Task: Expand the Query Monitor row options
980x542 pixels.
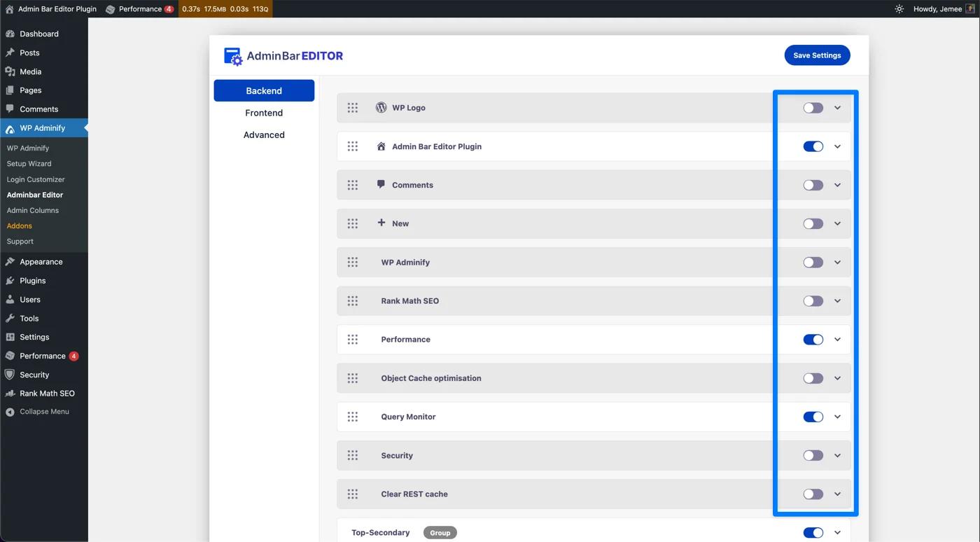Action: [x=837, y=416]
